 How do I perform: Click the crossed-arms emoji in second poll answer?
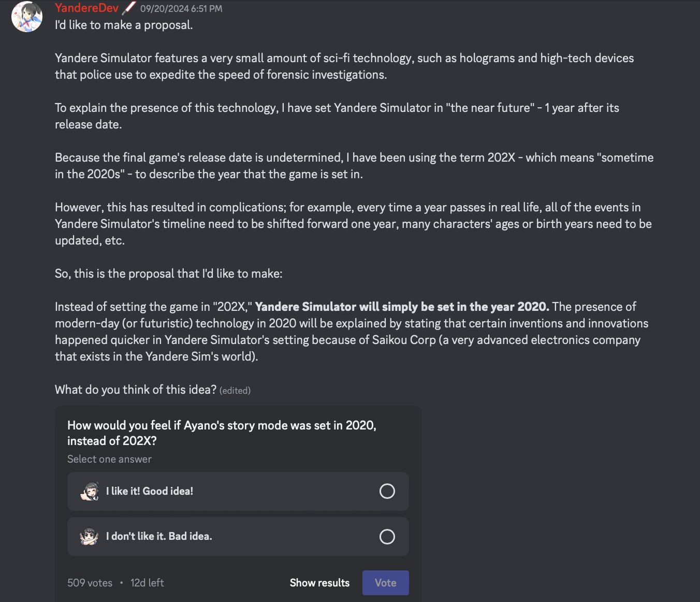[x=90, y=537]
